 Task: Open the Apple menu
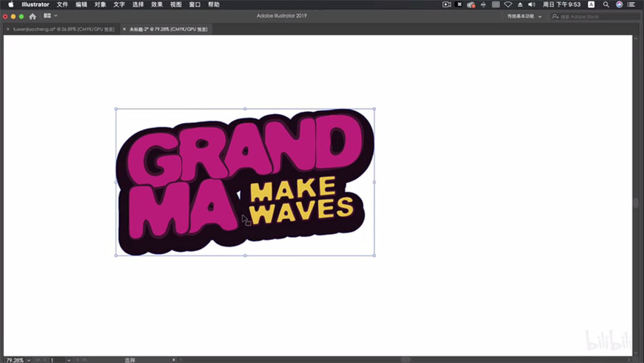[x=10, y=4]
